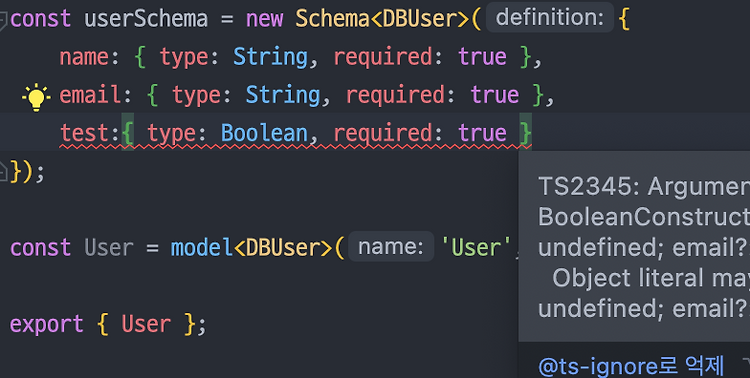This screenshot has height=378, width=750.
Task: Click the name: inlay hint in the model call
Action: (x=391, y=247)
